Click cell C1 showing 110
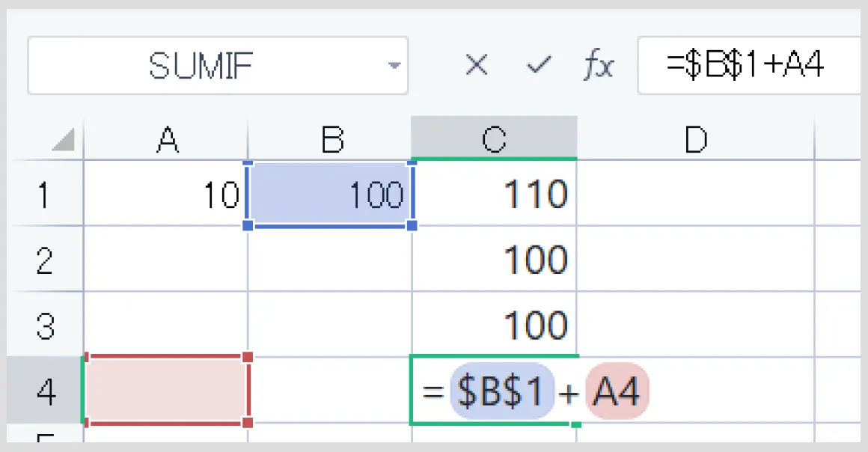This screenshot has height=452, width=868. pos(495,193)
